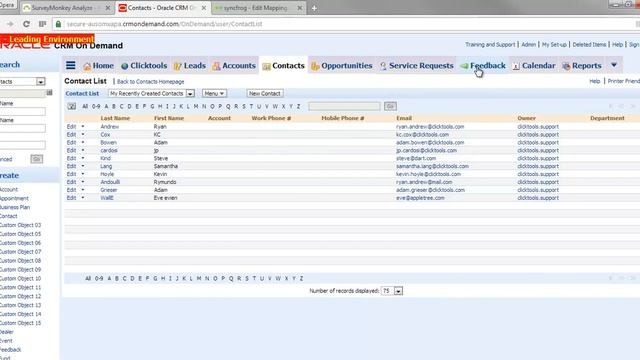Open row menu arrow for Bowen contact

pyautogui.click(x=83, y=142)
